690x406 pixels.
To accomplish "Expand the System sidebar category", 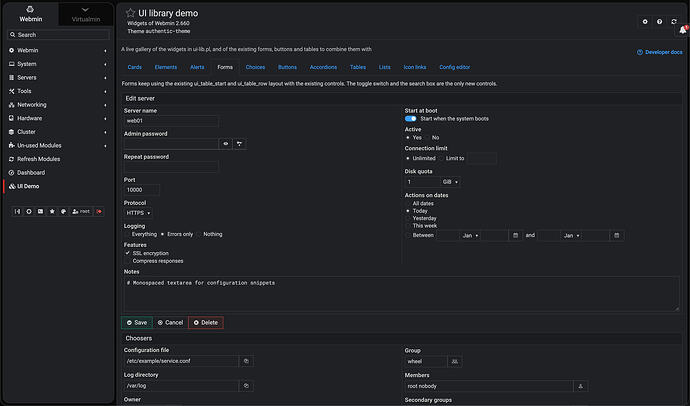I will pyautogui.click(x=58, y=64).
